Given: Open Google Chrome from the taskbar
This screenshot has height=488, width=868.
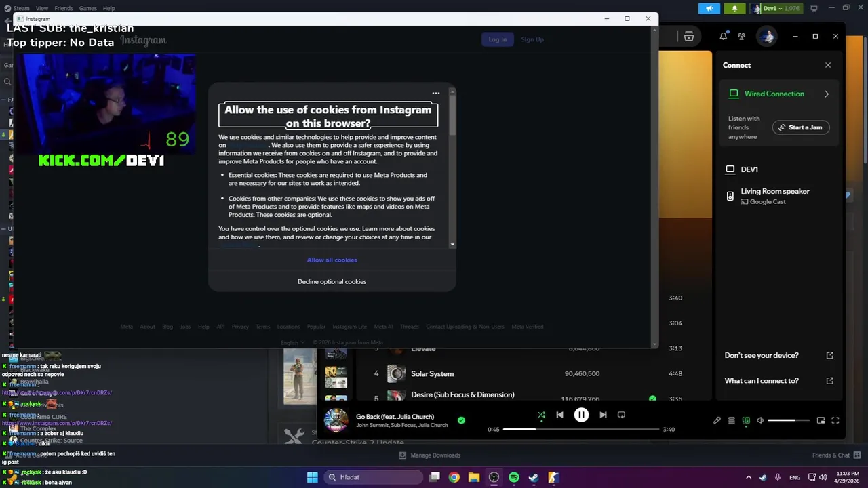Looking at the screenshot, I should tap(454, 477).
